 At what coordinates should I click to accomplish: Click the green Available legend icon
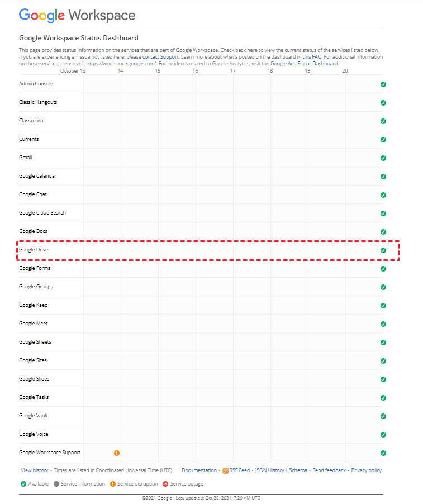pyautogui.click(x=23, y=484)
